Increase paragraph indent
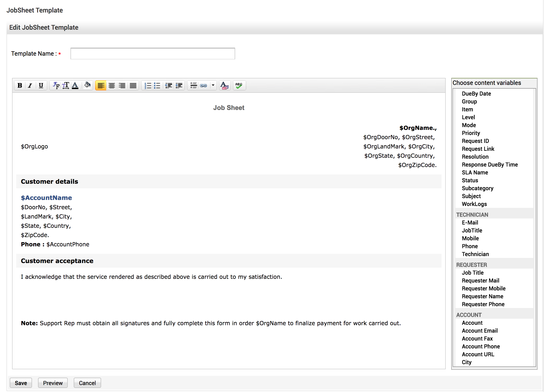Screen dimensions: 544x392 point(179,85)
